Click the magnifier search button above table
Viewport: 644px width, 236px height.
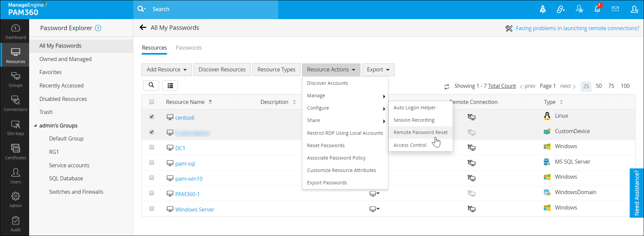151,85
